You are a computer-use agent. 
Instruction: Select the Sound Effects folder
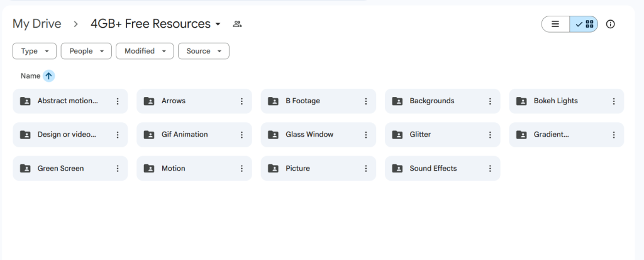coord(442,169)
